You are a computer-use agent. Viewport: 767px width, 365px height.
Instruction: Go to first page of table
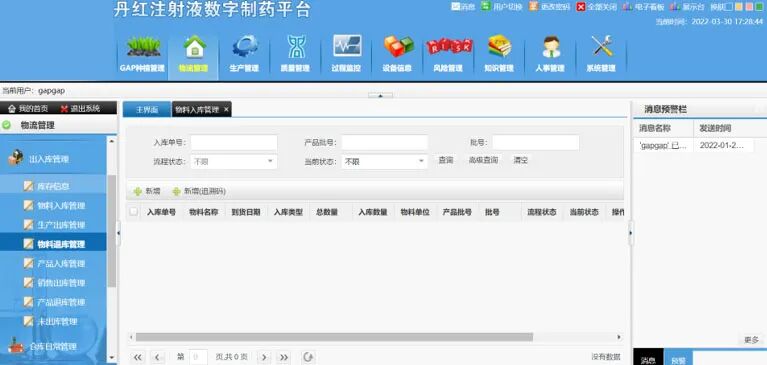click(x=137, y=357)
